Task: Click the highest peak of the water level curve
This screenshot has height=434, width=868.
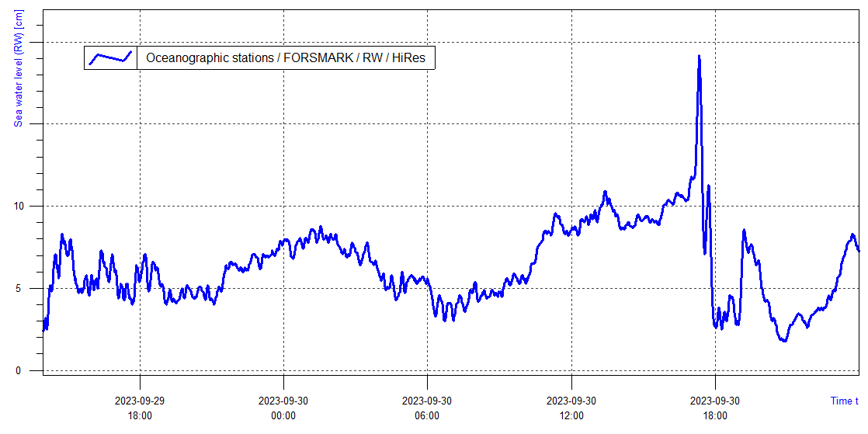Action: 699,57
